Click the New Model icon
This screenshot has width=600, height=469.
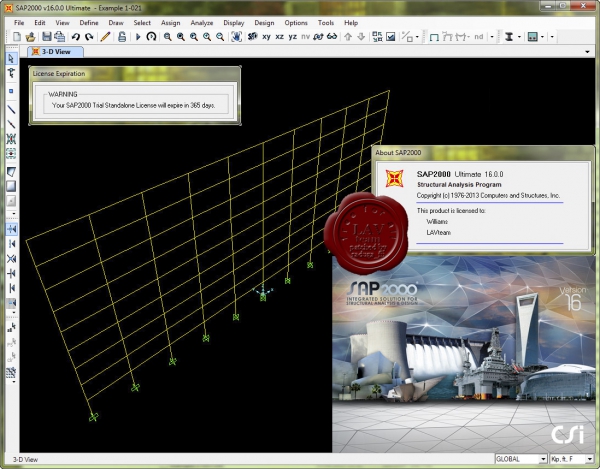pyautogui.click(x=17, y=37)
